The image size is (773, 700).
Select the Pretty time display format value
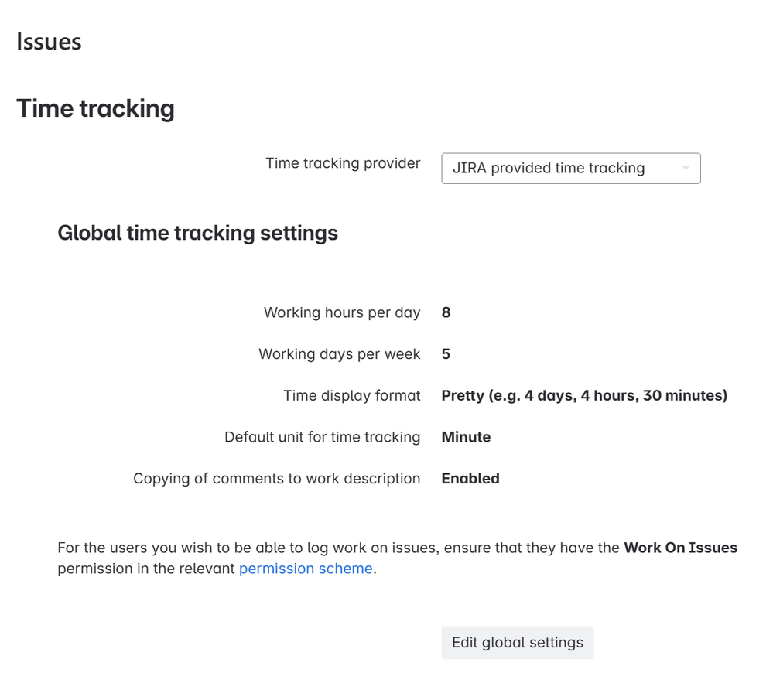[x=583, y=395]
